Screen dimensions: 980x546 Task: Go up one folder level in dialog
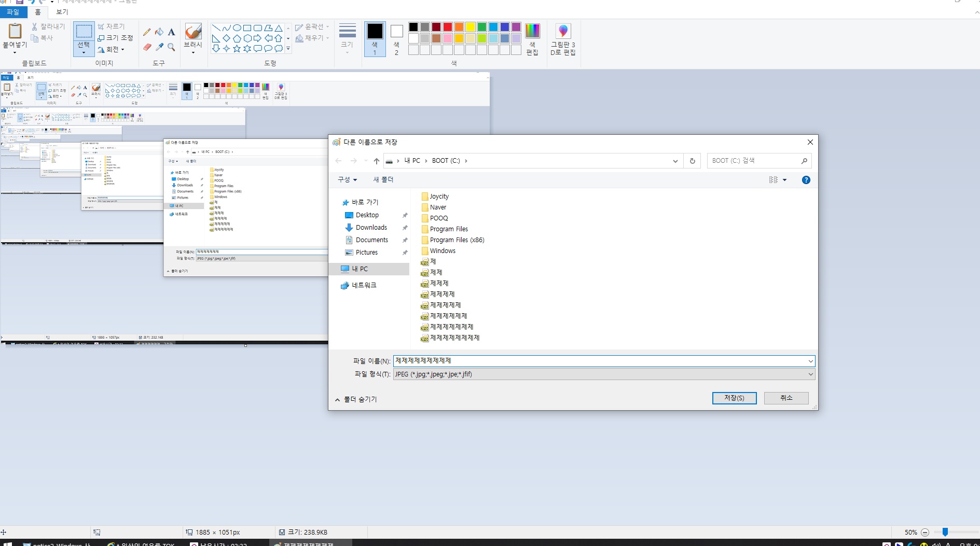pyautogui.click(x=377, y=161)
